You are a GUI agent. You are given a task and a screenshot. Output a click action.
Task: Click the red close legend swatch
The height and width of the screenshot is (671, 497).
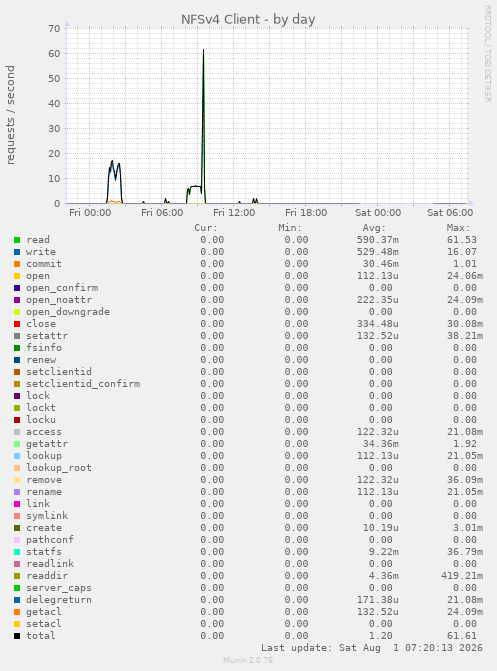pyautogui.click(x=17, y=324)
